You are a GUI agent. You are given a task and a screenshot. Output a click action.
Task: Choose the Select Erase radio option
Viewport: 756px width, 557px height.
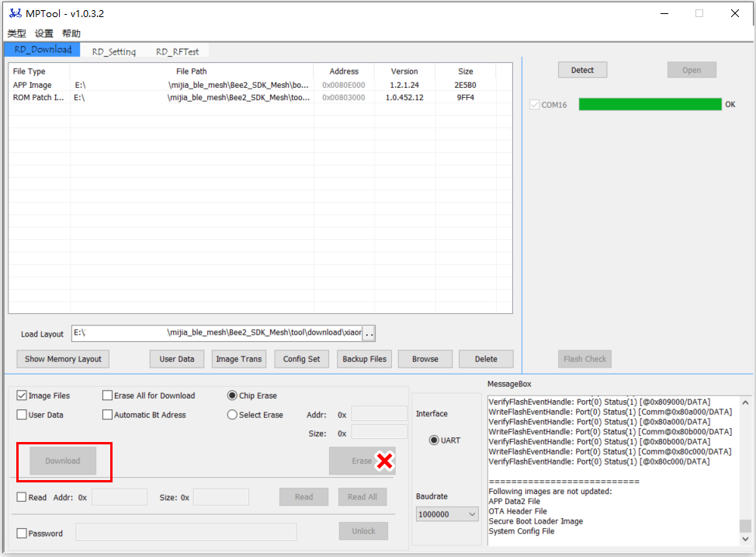pos(232,415)
